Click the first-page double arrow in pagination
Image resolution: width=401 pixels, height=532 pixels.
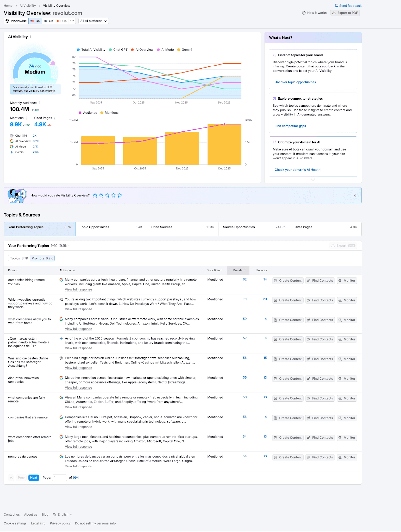pos(11,478)
